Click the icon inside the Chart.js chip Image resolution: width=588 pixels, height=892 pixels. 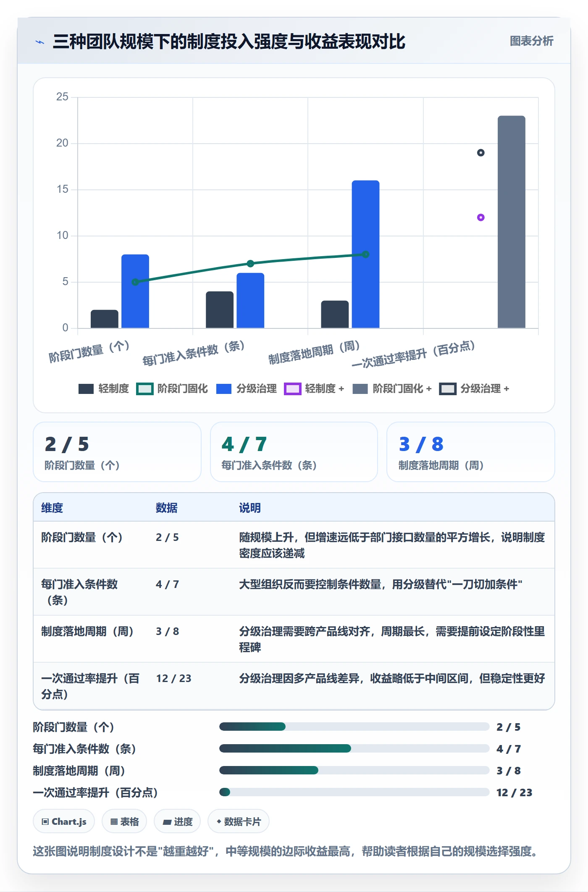coord(45,821)
